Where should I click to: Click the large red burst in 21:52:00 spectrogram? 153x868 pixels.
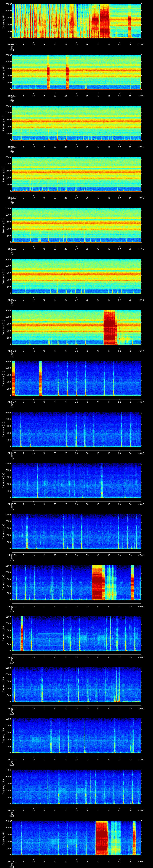102,838
